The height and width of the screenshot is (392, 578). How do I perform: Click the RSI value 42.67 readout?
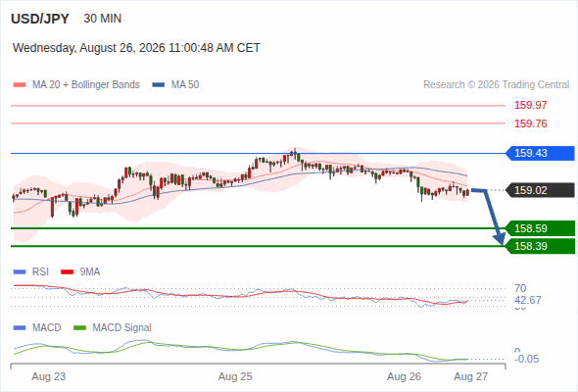coord(527,300)
